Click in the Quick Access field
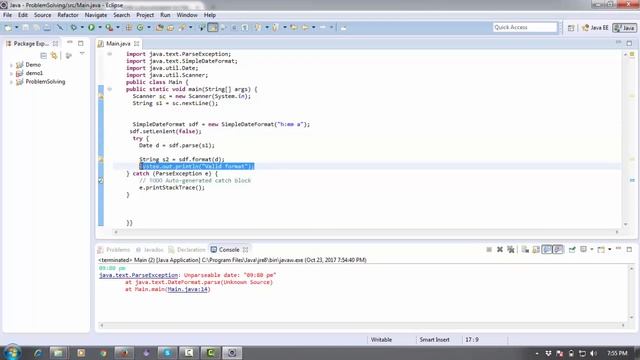Image resolution: width=640 pixels, height=360 pixels. coord(524,27)
